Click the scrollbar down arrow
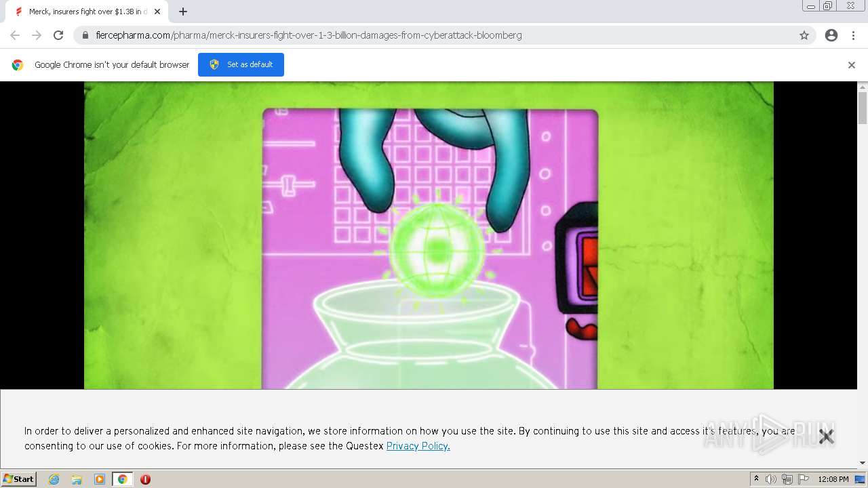Screen dimensions: 868x488 863,463
